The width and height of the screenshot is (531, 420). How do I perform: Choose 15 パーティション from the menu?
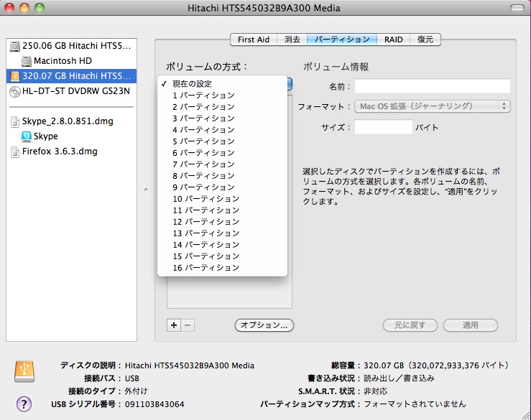click(223, 256)
